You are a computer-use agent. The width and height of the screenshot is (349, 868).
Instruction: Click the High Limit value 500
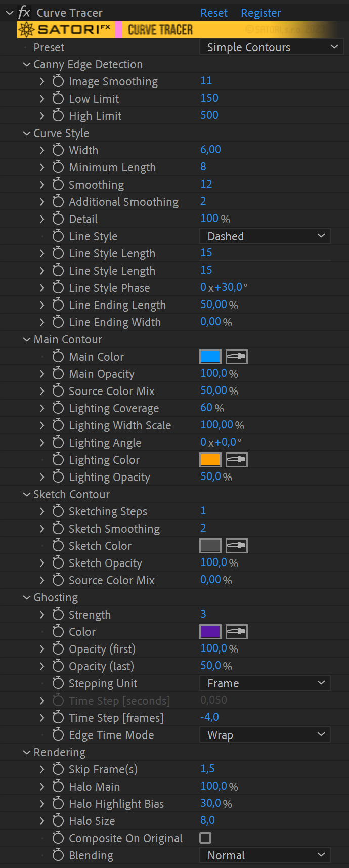point(209,115)
